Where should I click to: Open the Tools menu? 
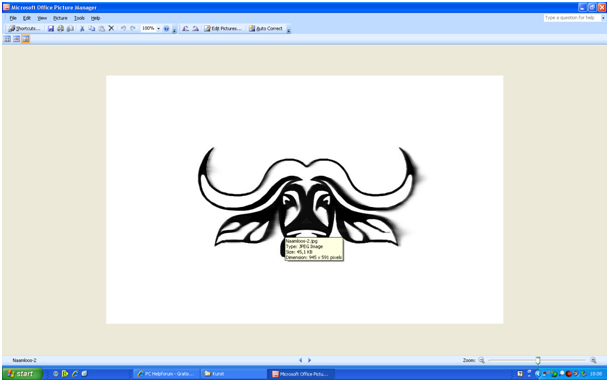point(79,18)
